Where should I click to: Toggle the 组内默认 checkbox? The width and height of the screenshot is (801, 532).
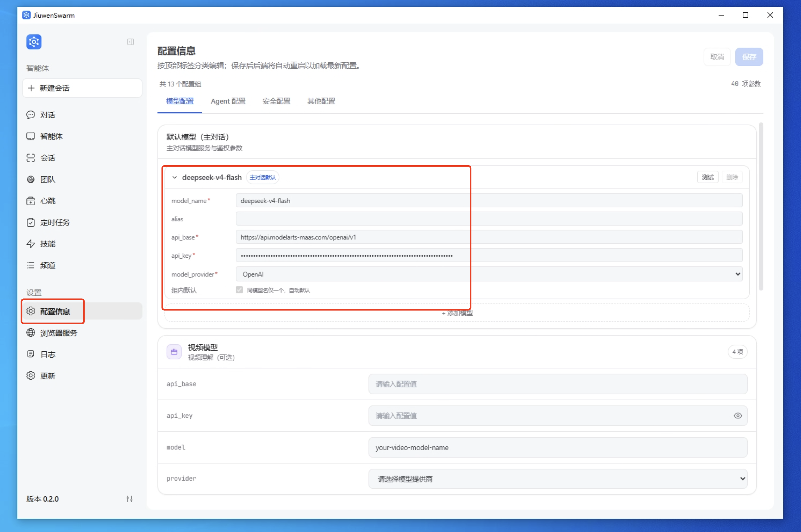click(x=239, y=290)
